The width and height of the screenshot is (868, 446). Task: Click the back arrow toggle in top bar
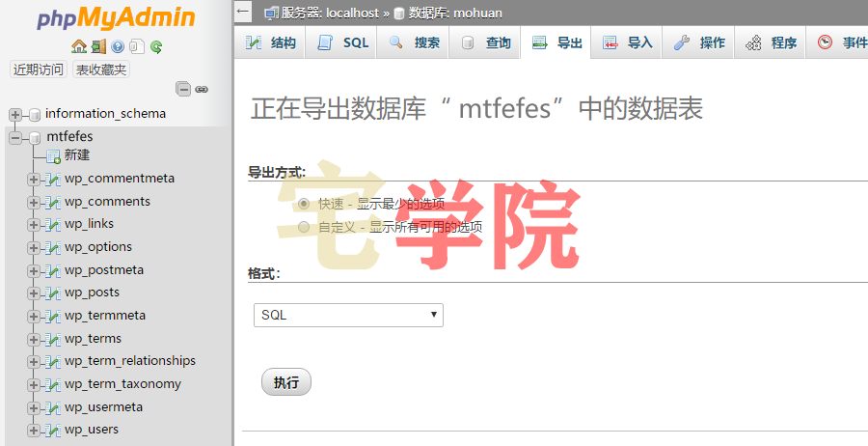242,11
